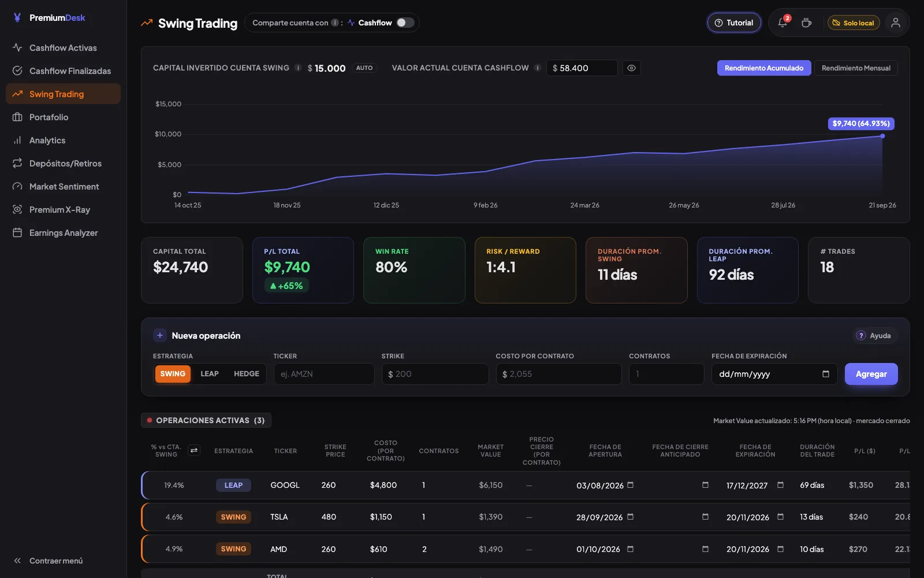924x578 pixels.
Task: Switch to Rendimiento Acumulado tab
Action: (764, 68)
